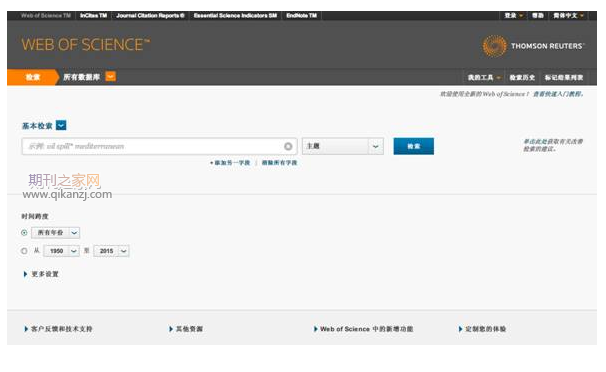Open Journal Citation Reports tab
Viewport: 606px width, 372px height.
150,15
